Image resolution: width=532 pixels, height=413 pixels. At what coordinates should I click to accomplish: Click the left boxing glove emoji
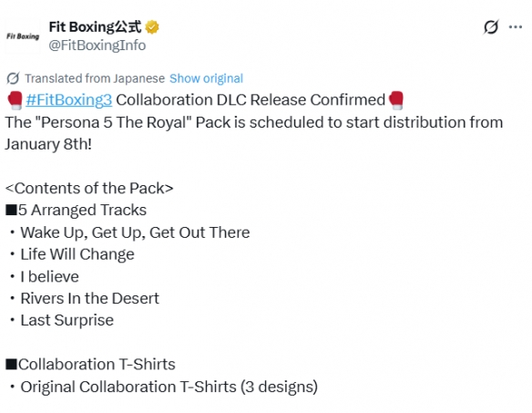coord(15,100)
